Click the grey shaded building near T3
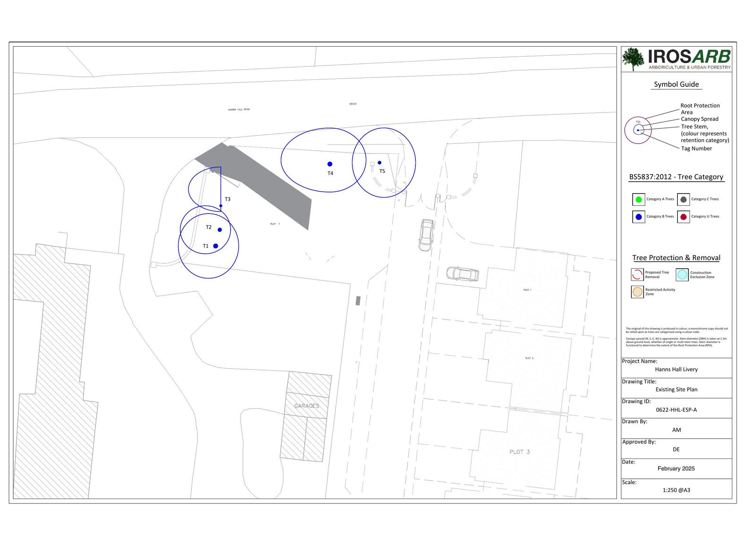 pyautogui.click(x=265, y=182)
